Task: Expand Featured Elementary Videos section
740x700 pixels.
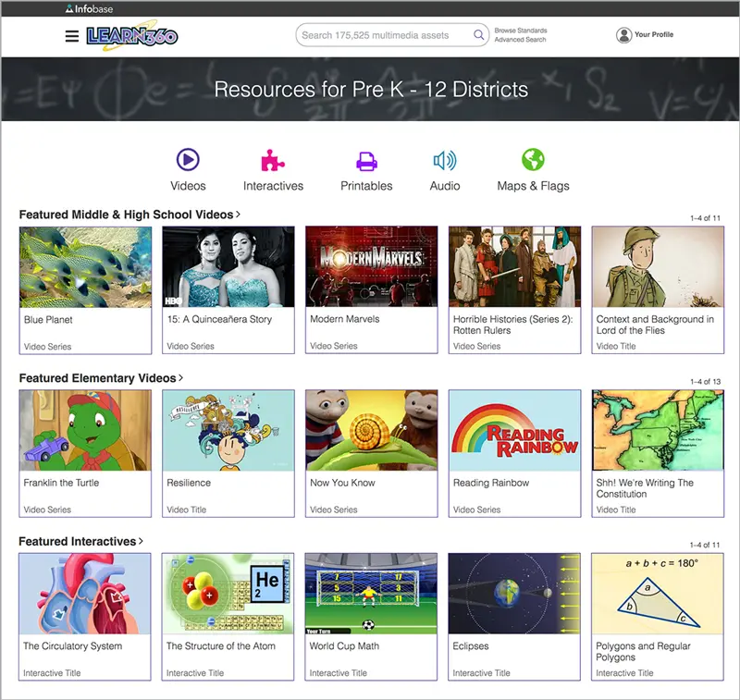Action: pos(101,378)
